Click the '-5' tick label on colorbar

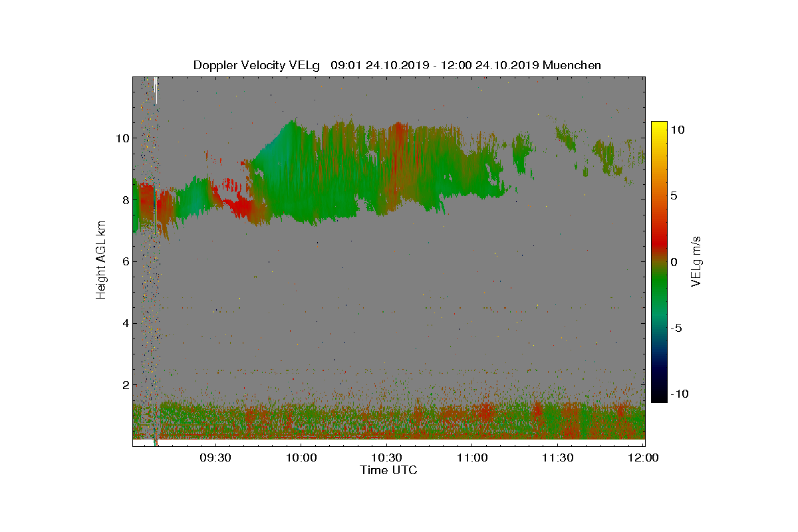coord(676,328)
